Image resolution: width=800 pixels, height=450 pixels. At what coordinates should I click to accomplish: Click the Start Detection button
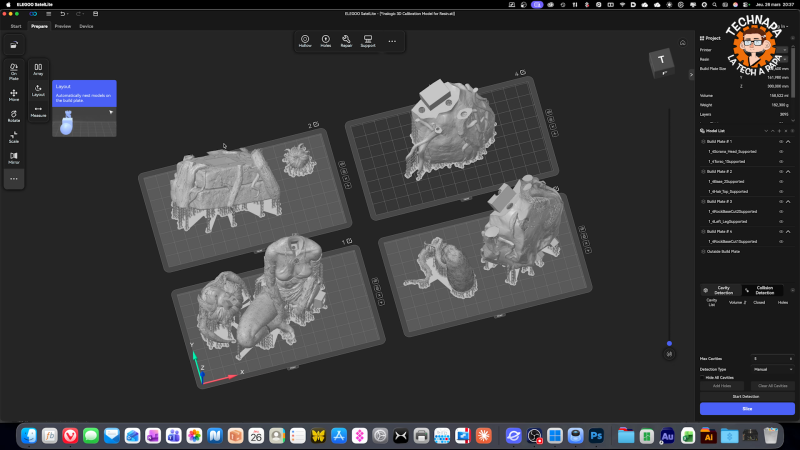[747, 396]
